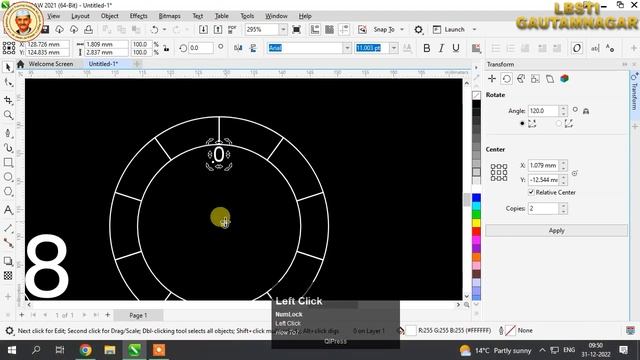Open the Object menu
This screenshot has width=640, height=360.
click(x=109, y=16)
